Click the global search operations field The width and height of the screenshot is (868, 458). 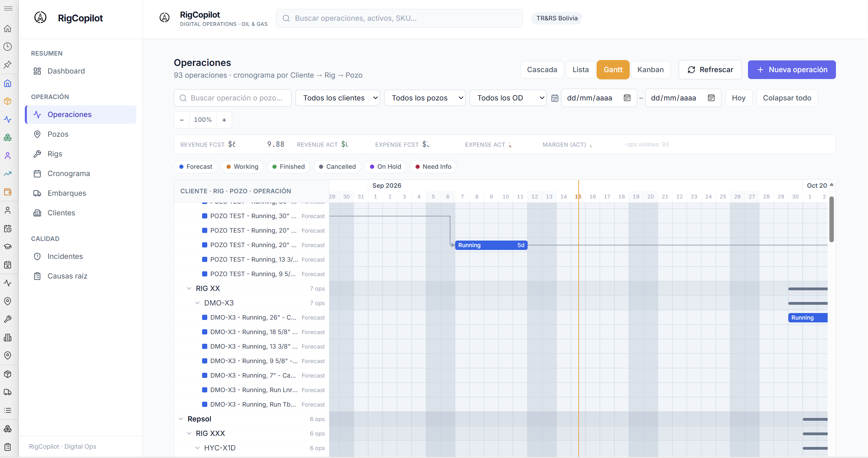coord(399,18)
